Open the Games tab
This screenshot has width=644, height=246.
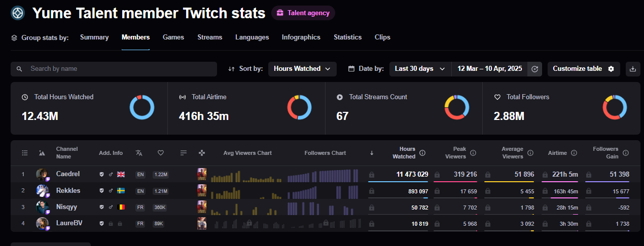pyautogui.click(x=173, y=37)
